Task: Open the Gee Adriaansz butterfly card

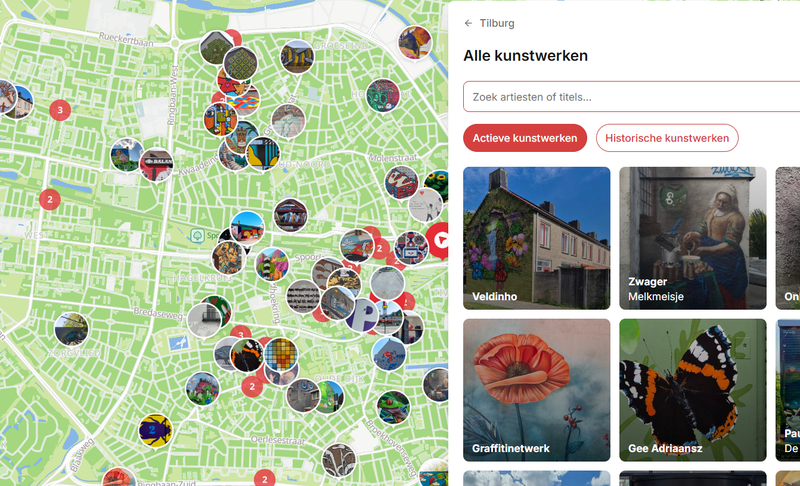Action: click(x=693, y=390)
